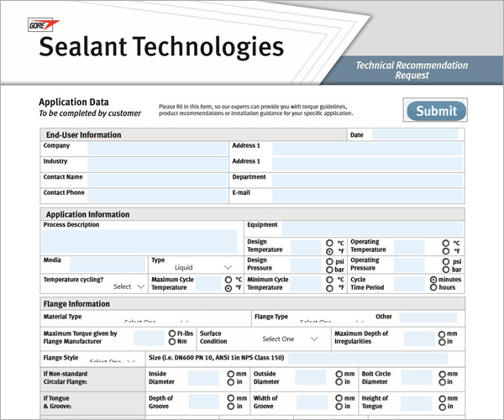Open the Flange Style dropdown
The width and height of the screenshot is (504, 420).
pyautogui.click(x=112, y=361)
